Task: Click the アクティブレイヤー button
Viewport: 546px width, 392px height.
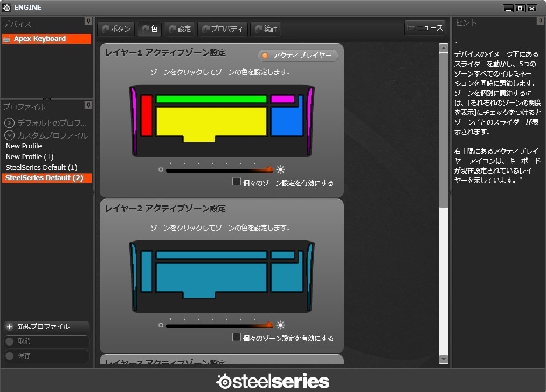Action: [298, 56]
